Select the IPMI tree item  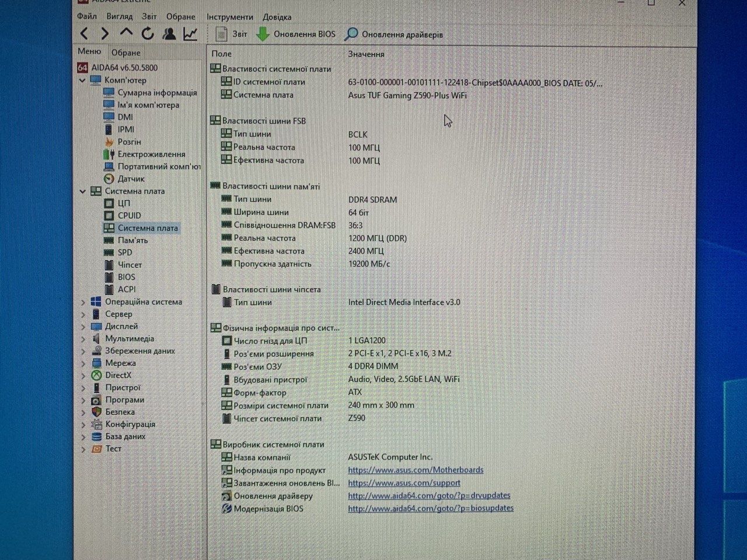(125, 129)
